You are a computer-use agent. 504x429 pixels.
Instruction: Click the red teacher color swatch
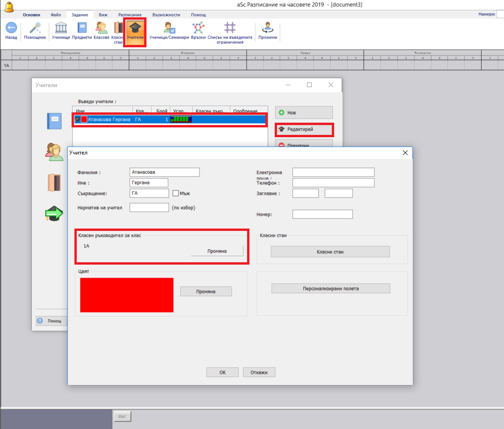click(126, 295)
